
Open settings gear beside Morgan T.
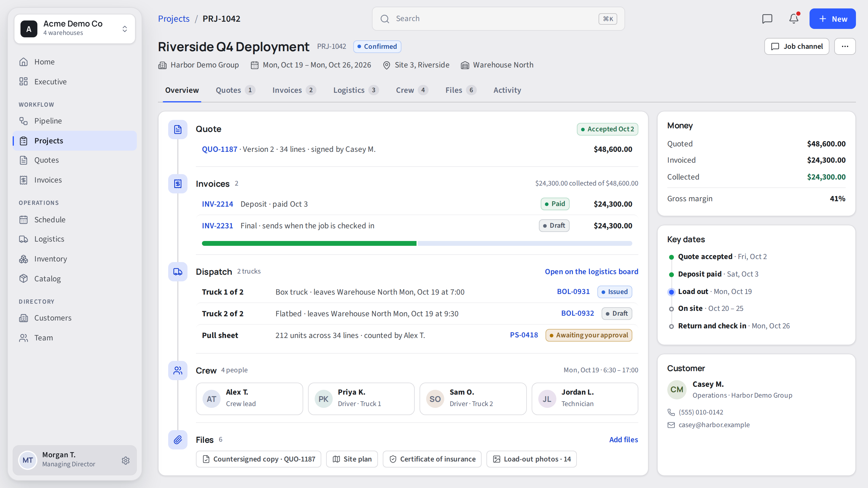click(126, 460)
